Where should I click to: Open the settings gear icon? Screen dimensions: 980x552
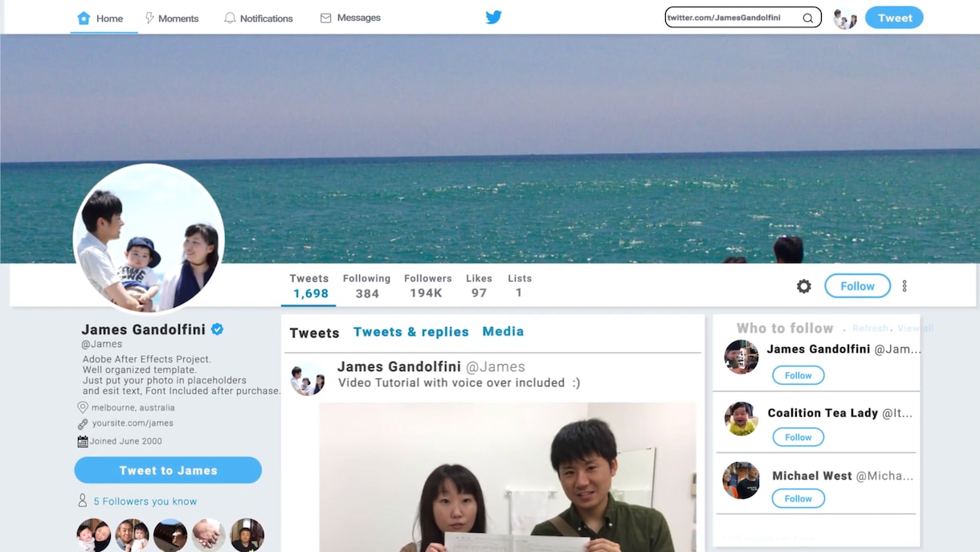click(803, 286)
